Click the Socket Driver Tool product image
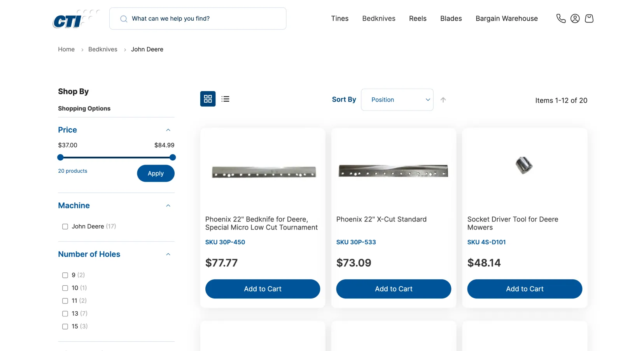Screen dimensions: 644x351 click(x=524, y=165)
